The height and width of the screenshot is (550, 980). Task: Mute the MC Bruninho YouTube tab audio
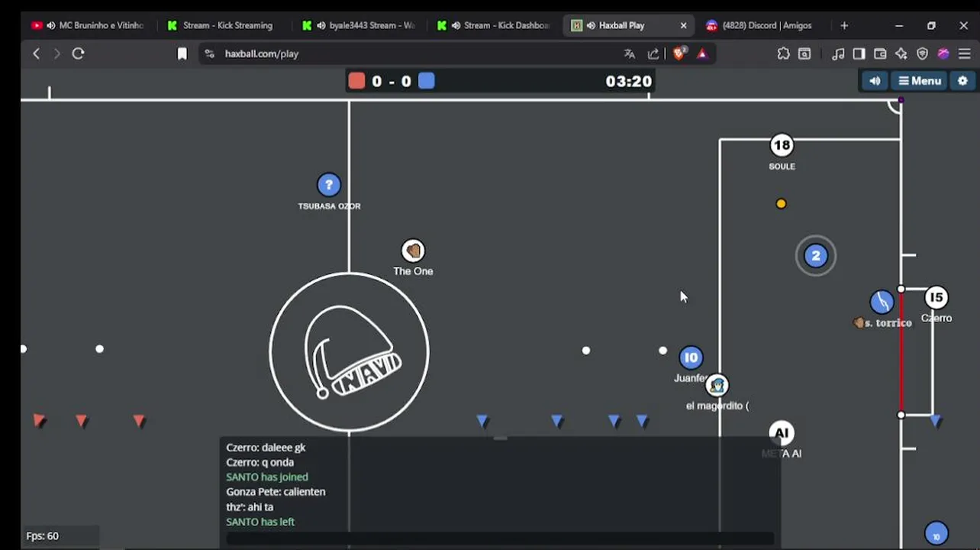tap(51, 25)
